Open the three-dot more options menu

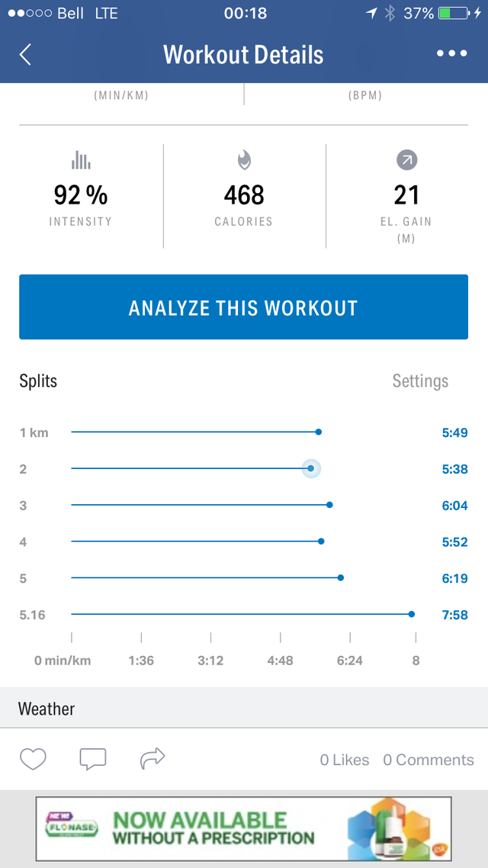click(x=451, y=54)
